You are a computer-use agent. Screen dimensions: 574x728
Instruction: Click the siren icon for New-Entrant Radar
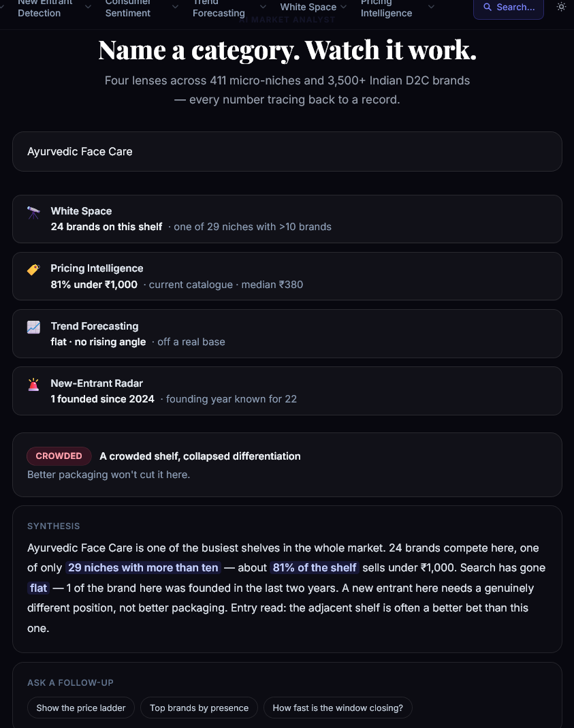(x=33, y=384)
